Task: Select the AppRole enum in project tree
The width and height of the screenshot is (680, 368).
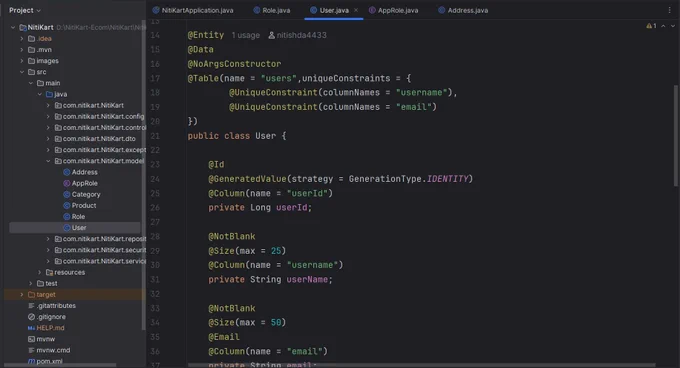Action: coord(84,183)
